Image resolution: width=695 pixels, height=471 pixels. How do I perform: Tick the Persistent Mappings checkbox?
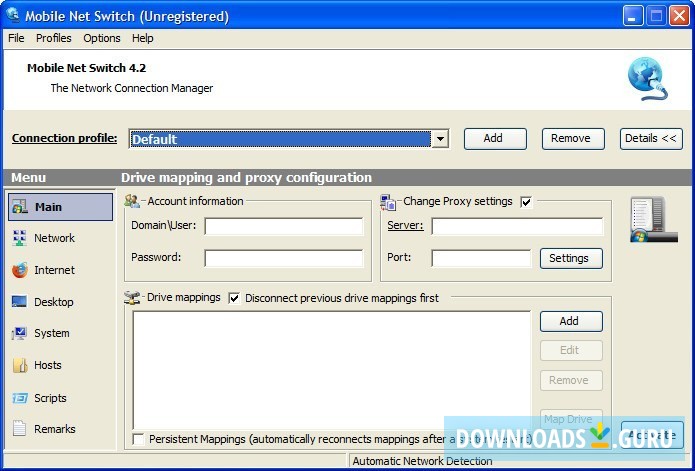[x=138, y=439]
